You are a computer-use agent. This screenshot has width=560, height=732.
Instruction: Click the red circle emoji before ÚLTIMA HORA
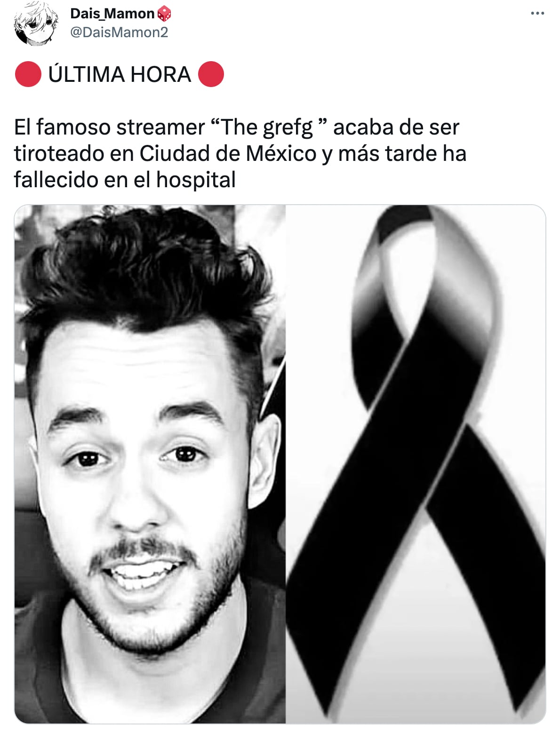pyautogui.click(x=28, y=74)
